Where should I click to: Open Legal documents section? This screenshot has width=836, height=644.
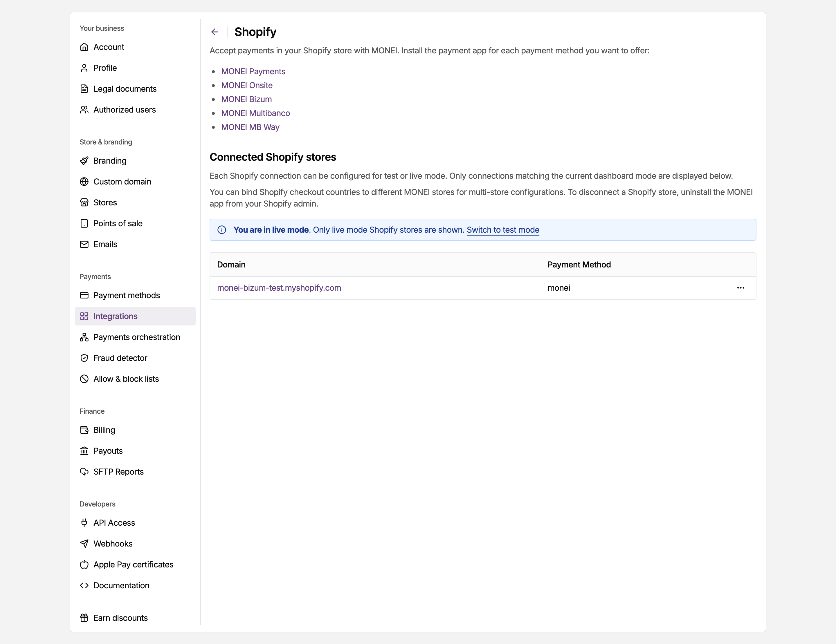coord(135,89)
